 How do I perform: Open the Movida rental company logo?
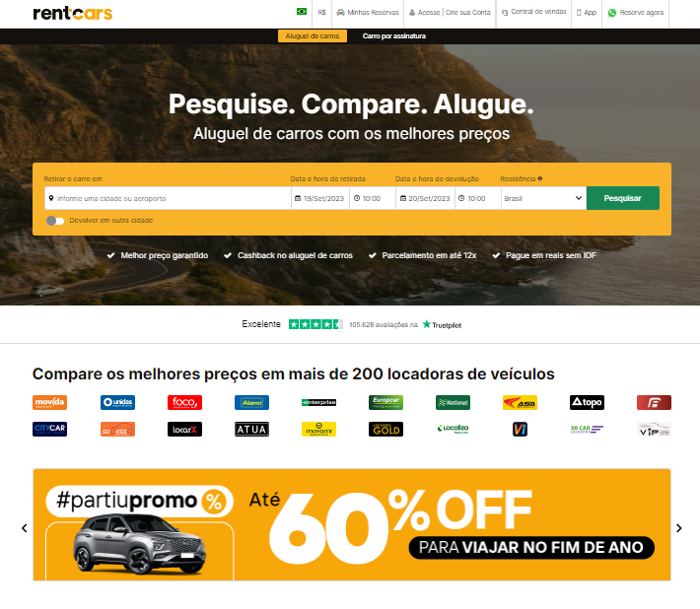click(x=49, y=402)
